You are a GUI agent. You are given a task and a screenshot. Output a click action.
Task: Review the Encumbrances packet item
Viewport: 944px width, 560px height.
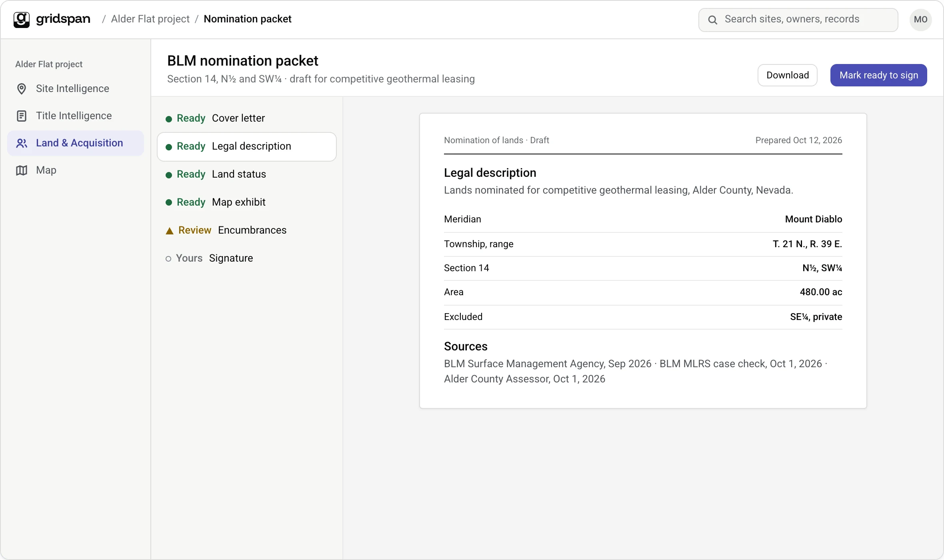[x=247, y=230]
